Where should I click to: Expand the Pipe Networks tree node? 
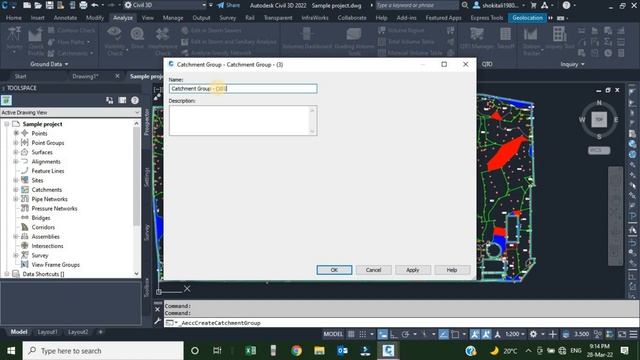16,199
